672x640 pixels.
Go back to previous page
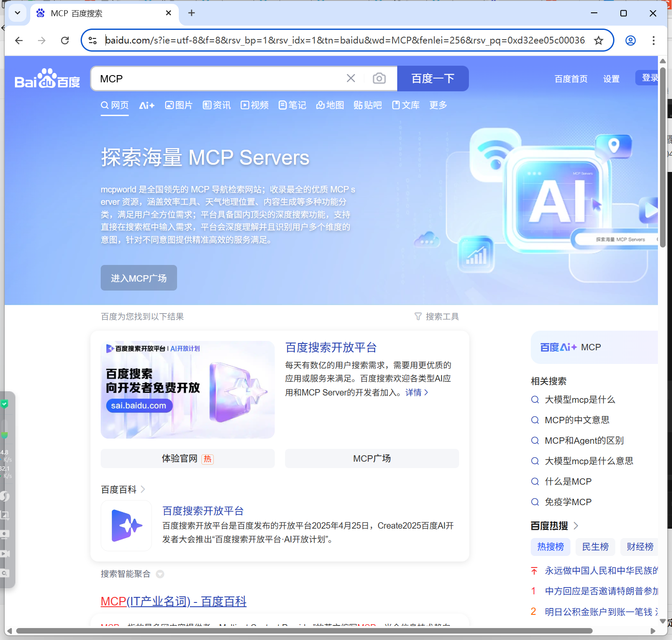pyautogui.click(x=19, y=41)
